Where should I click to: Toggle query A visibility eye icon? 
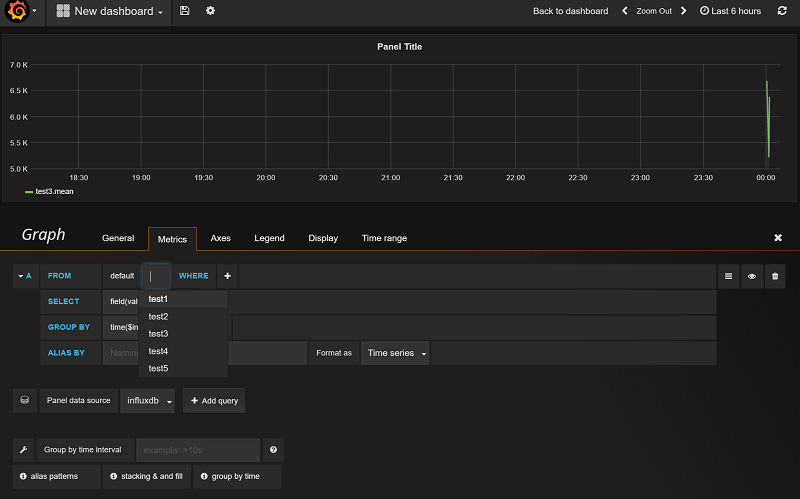pyautogui.click(x=752, y=276)
